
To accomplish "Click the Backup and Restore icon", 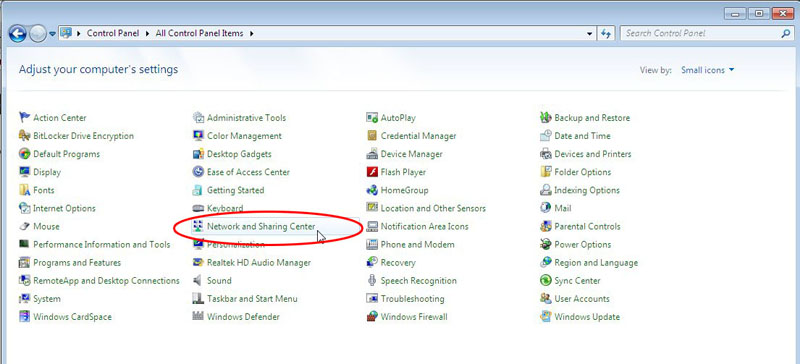I will click(546, 117).
